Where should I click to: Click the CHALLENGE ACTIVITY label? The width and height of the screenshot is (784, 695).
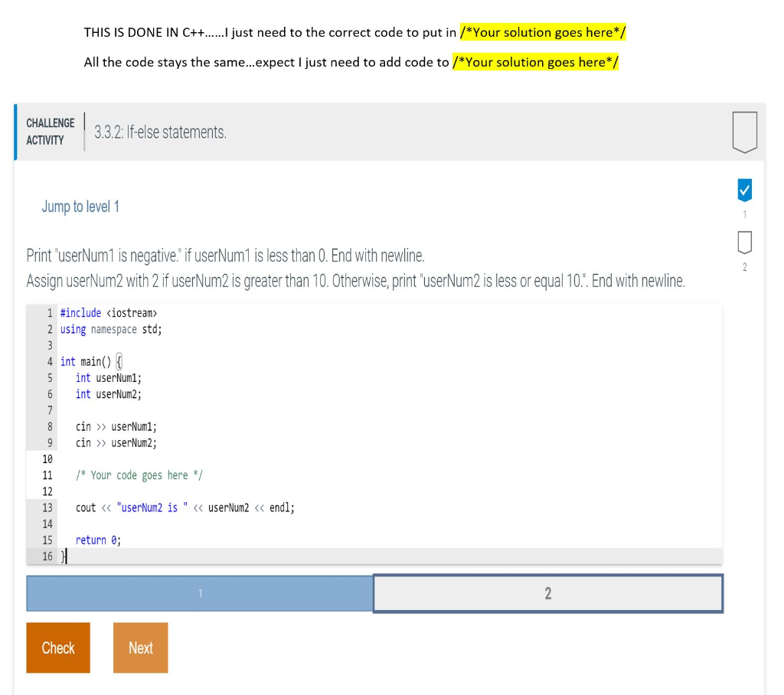(x=51, y=132)
